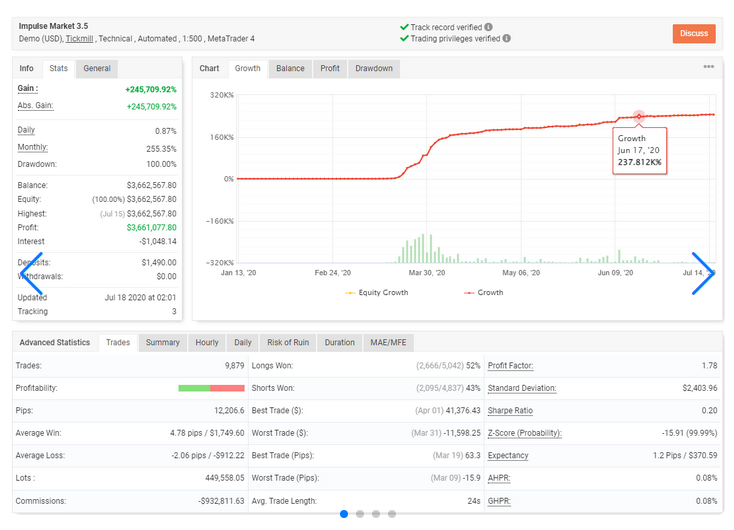Open the Summary statistics tab
734x530 pixels.
pos(162,343)
